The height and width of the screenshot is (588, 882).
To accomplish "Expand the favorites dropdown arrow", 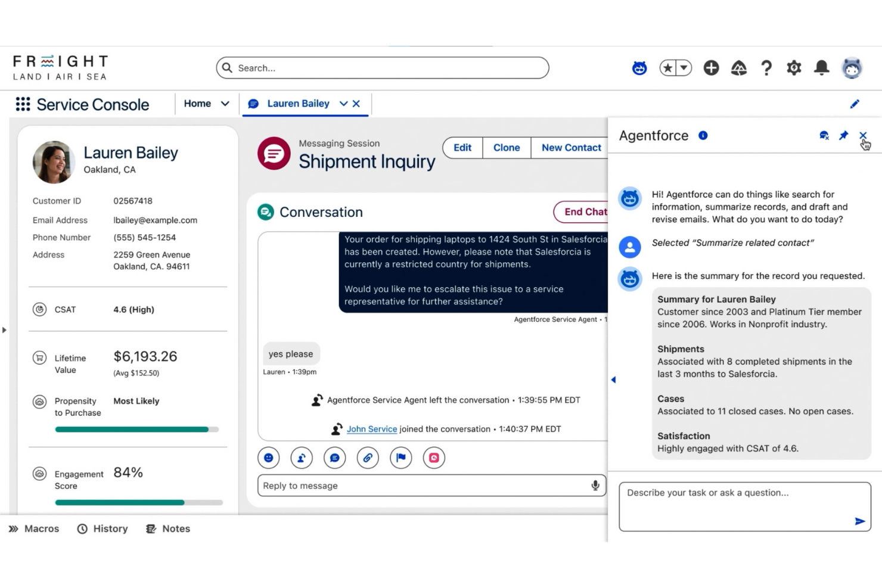I will coord(683,68).
